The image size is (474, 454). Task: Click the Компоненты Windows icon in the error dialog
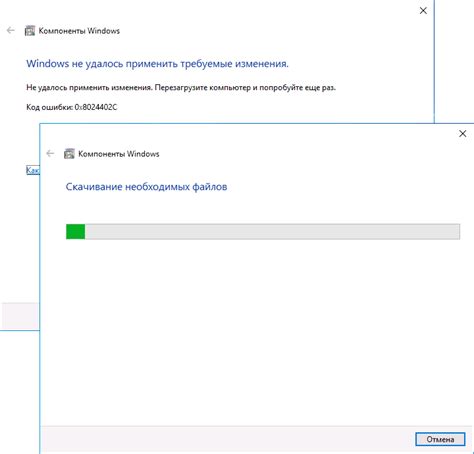pyautogui.click(x=30, y=31)
